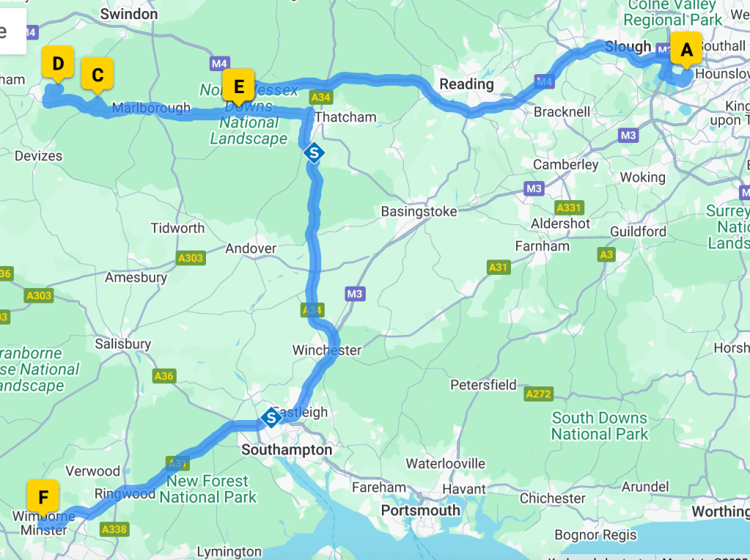Click the S diamond icon near Thatcham
The width and height of the screenshot is (750, 560).
click(x=314, y=153)
